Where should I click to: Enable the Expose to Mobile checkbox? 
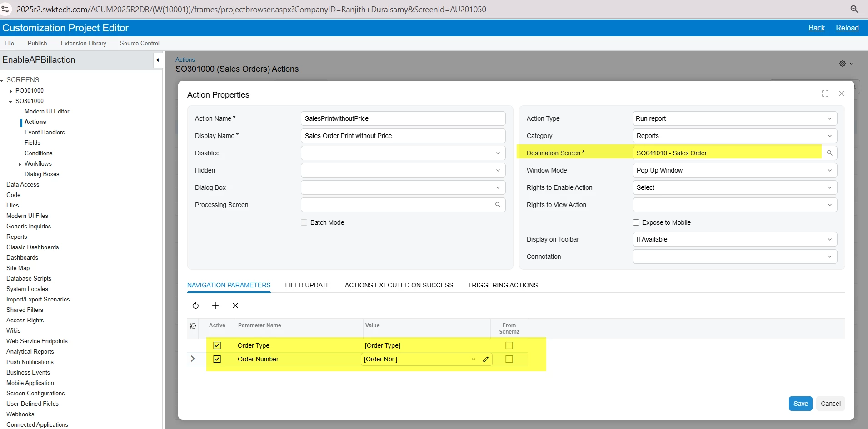(x=636, y=222)
